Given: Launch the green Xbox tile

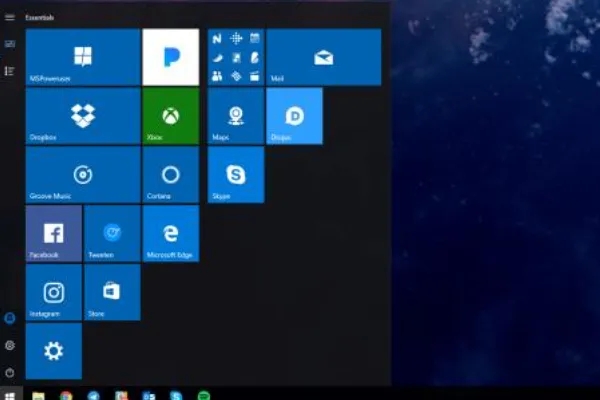Looking at the screenshot, I should pos(171,116).
